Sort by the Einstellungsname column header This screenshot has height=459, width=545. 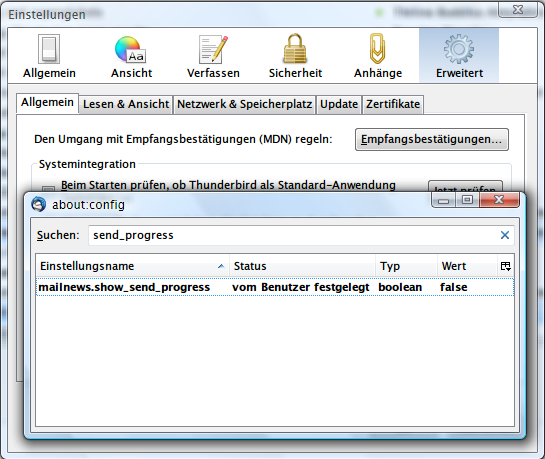132,266
